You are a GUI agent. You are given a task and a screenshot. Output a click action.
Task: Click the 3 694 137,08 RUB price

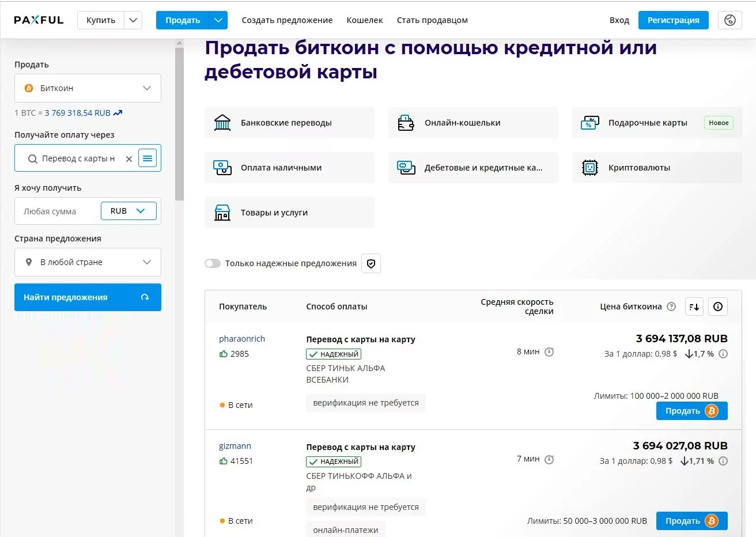click(682, 339)
